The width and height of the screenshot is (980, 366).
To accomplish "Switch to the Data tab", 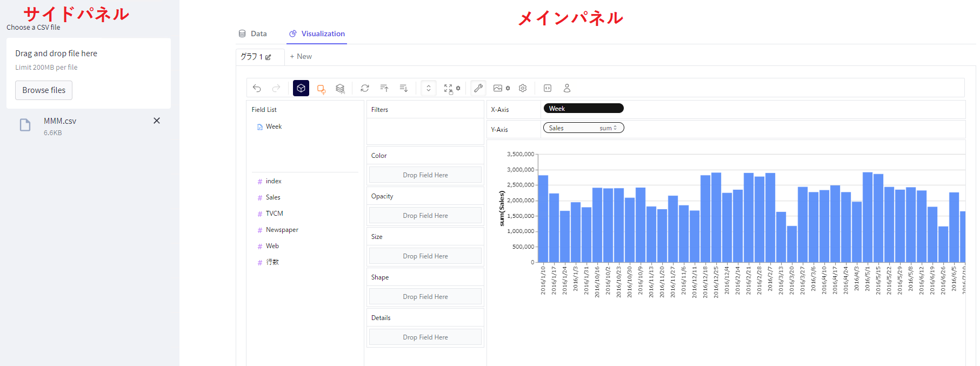I will [253, 34].
